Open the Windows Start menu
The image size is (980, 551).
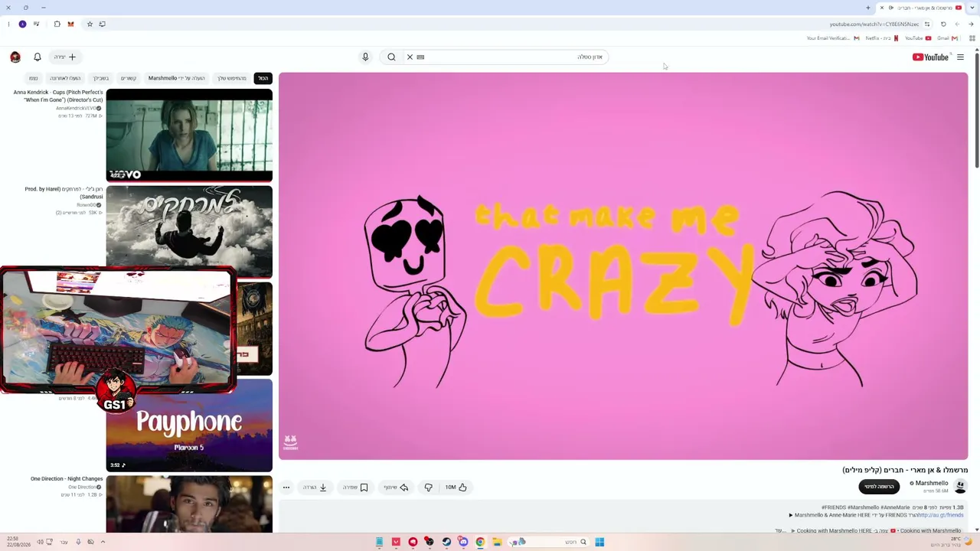pos(599,542)
